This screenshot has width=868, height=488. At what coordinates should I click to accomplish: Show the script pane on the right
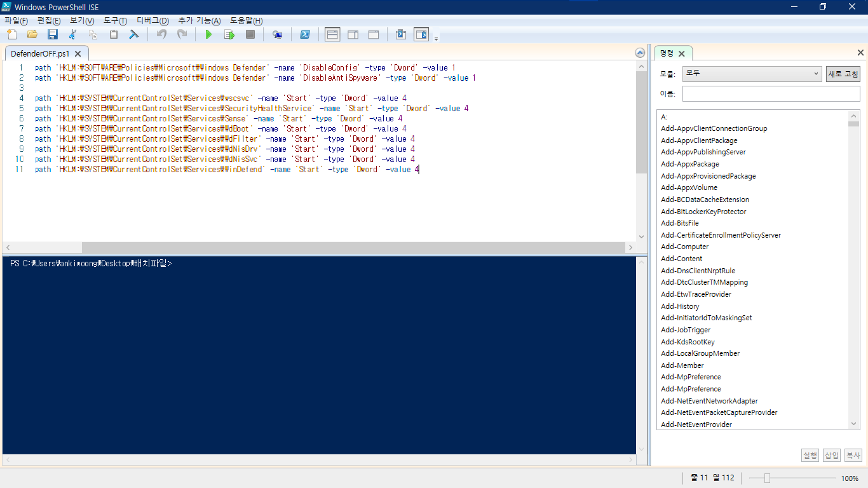click(x=353, y=34)
